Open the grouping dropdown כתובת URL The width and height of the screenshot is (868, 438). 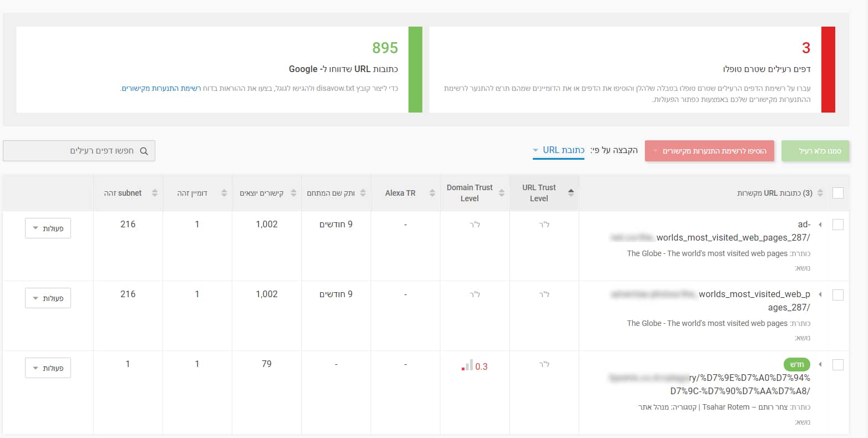coord(558,150)
